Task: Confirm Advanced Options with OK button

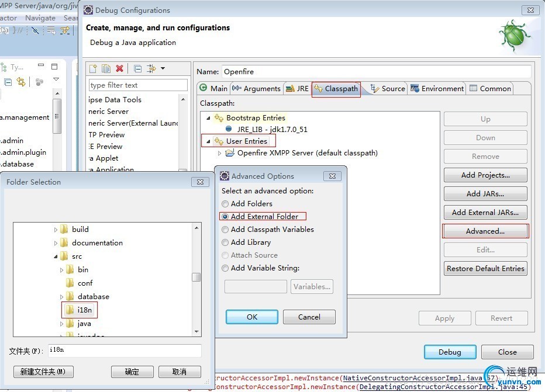Action: pos(252,317)
